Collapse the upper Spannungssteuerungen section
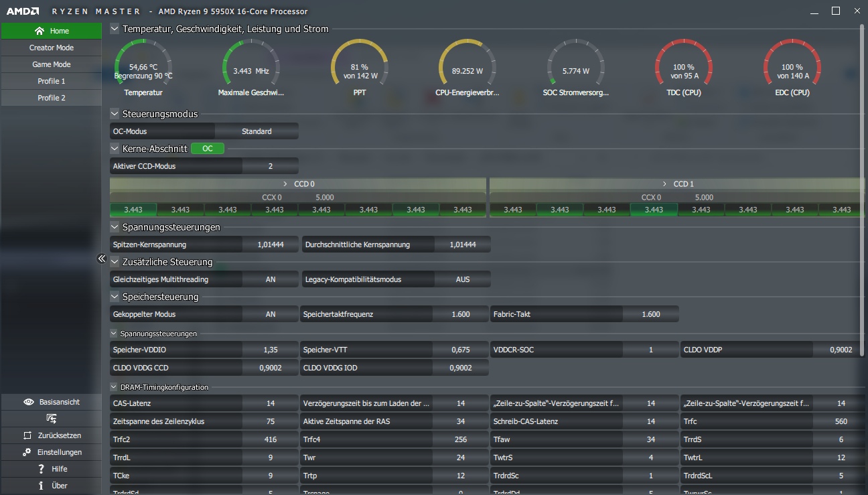The height and width of the screenshot is (495, 868). point(115,227)
